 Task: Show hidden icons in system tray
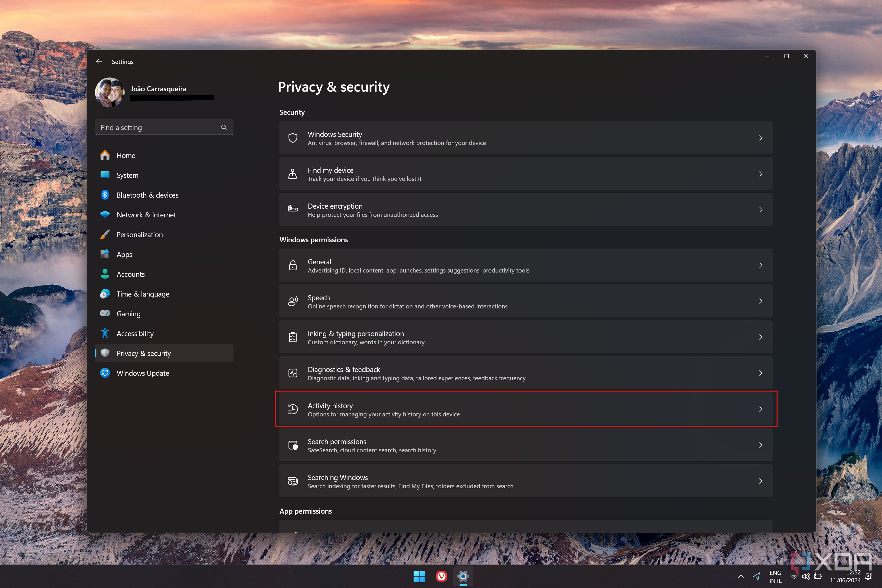coord(741,576)
